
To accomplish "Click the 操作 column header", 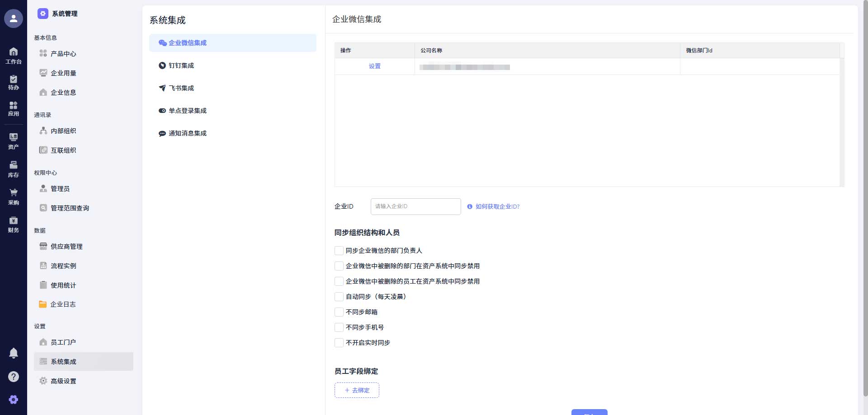I will (x=375, y=51).
